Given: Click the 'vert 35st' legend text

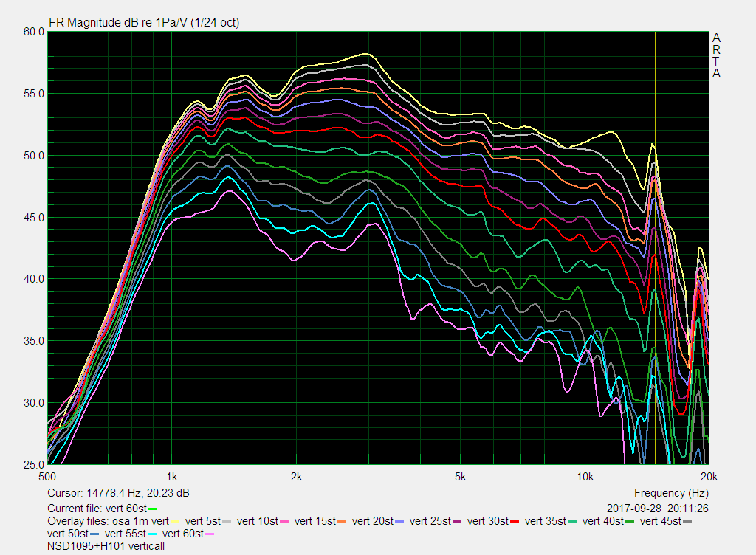Looking at the screenshot, I should pos(546,521).
